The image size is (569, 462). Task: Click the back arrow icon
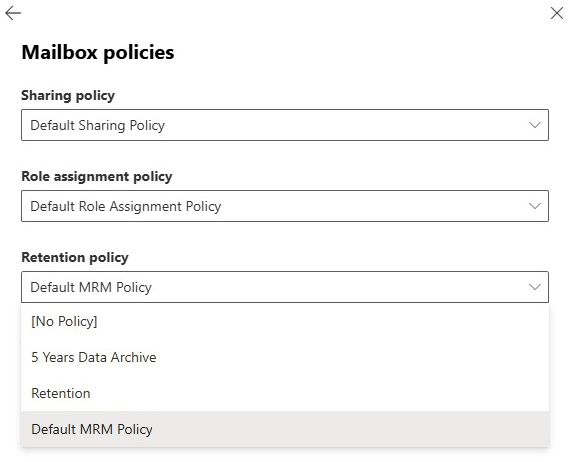coord(13,13)
